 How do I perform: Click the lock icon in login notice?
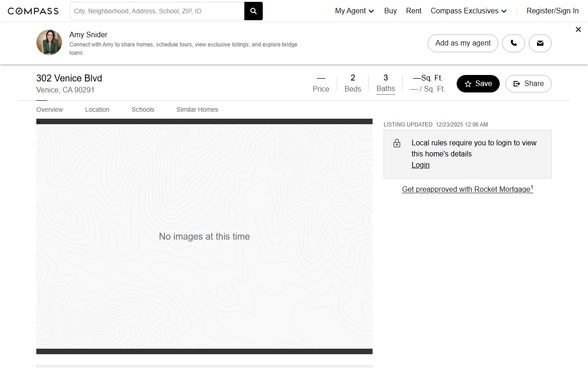[x=397, y=144]
